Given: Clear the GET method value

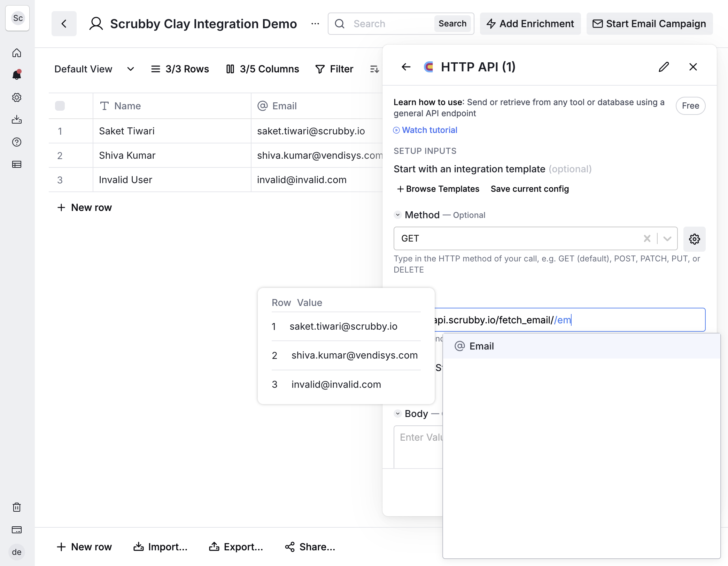Looking at the screenshot, I should click(x=647, y=238).
